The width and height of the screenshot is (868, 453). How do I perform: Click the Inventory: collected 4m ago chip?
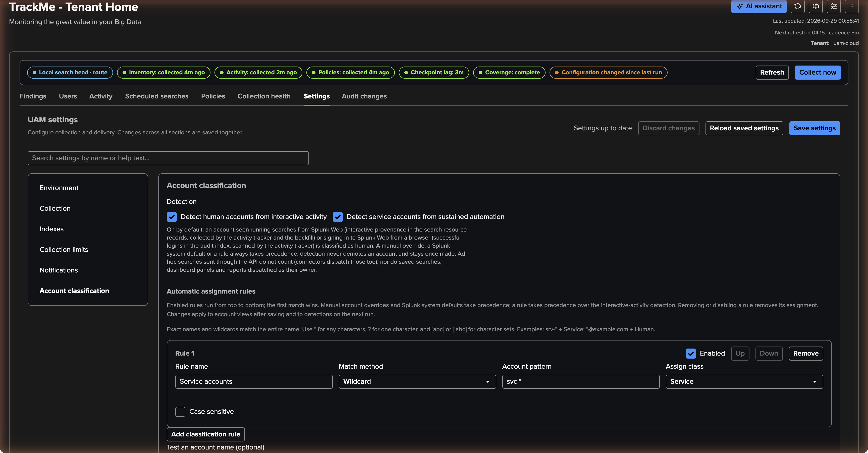click(164, 72)
